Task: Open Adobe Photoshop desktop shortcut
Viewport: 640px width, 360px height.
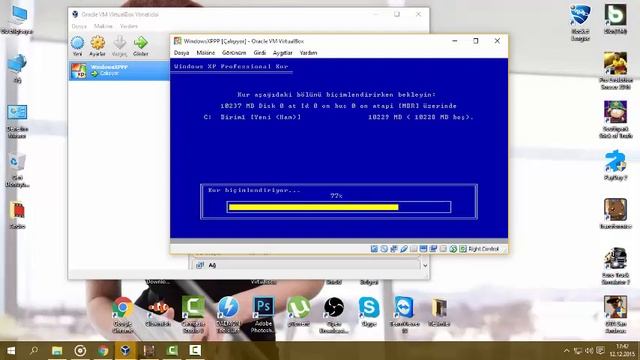Action: click(263, 315)
